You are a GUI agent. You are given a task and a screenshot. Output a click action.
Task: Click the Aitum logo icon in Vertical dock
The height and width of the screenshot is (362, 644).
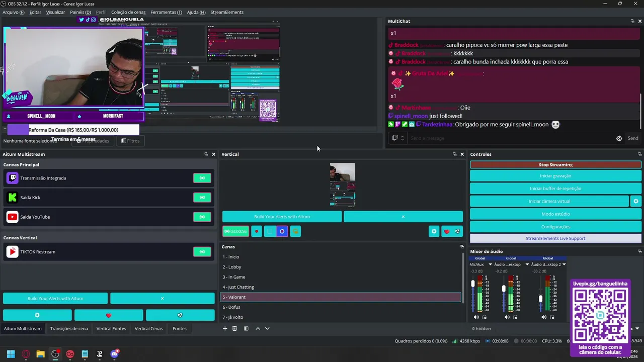[457, 232]
